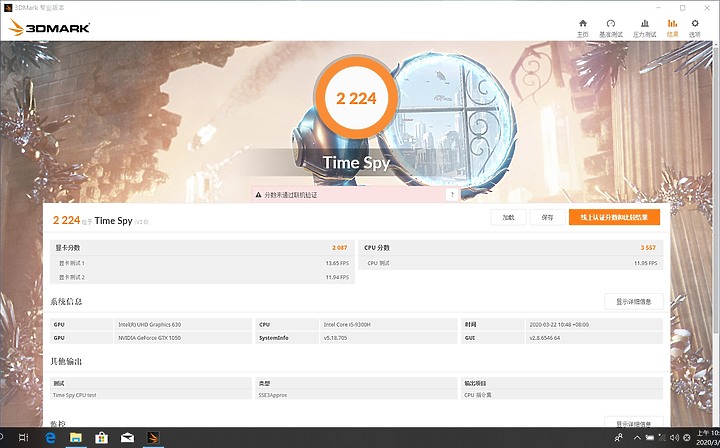Click the 3DMark taskbar icon
This screenshot has width=720, height=448.
tap(153, 438)
